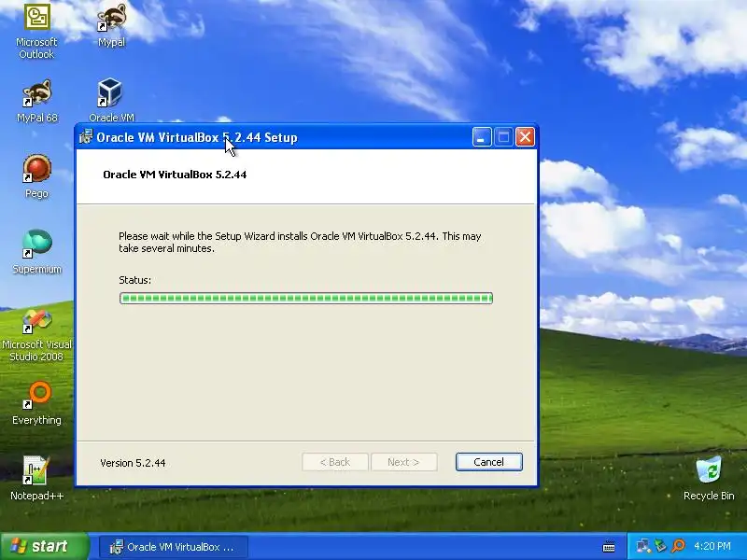This screenshot has width=747, height=560.
Task: Select the Microsoft Outlook desktop icon
Action: click(x=36, y=32)
